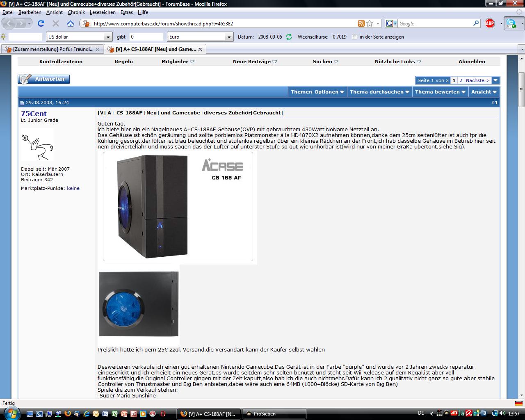Toggle 'in der Seite anzeigen' checkbox
The width and height of the screenshot is (525, 420).
(354, 37)
